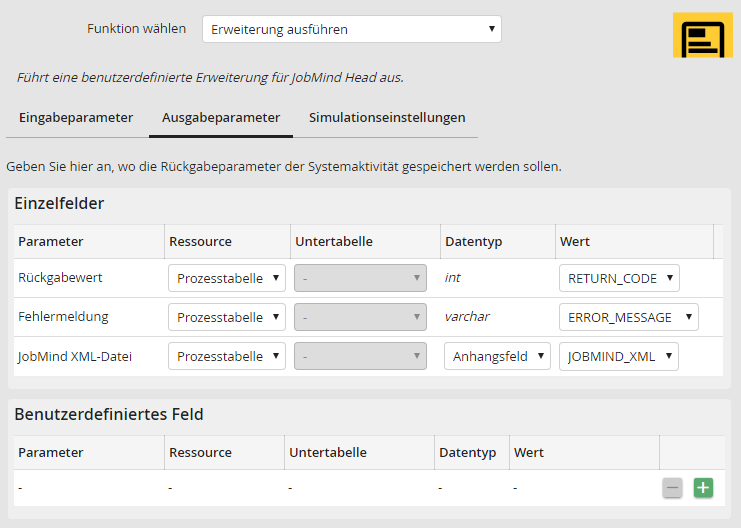Open the JOBMIND_XML value dropdown
The width and height of the screenshot is (741, 528).
click(x=619, y=356)
